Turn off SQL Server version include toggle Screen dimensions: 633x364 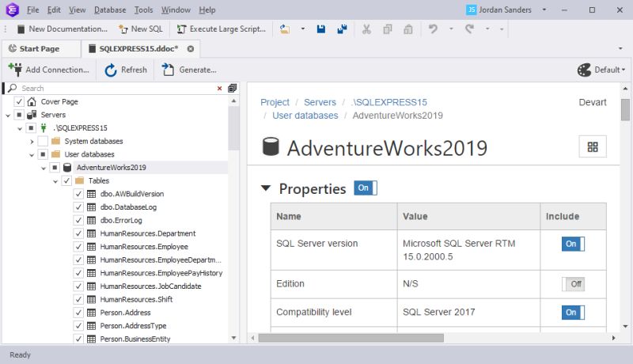coord(573,244)
